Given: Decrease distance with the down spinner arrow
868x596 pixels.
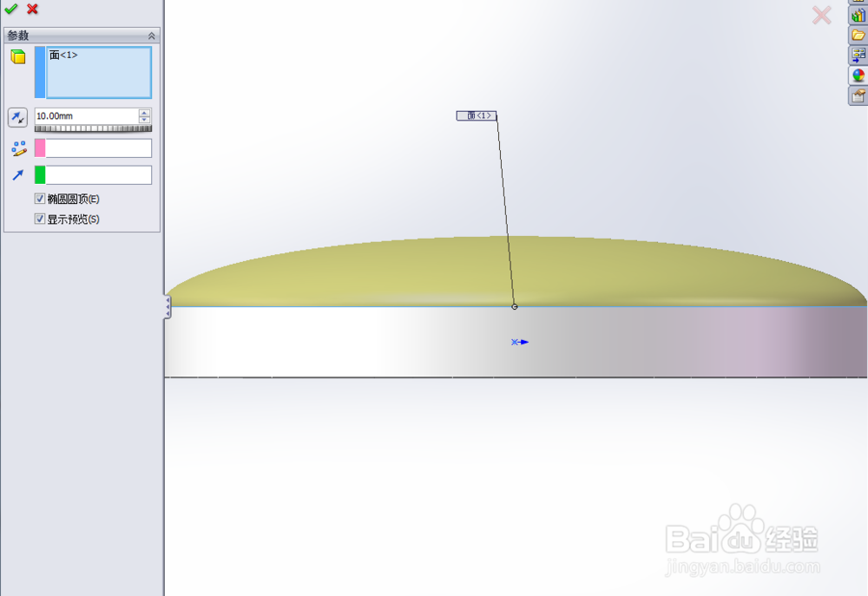Looking at the screenshot, I should [144, 120].
